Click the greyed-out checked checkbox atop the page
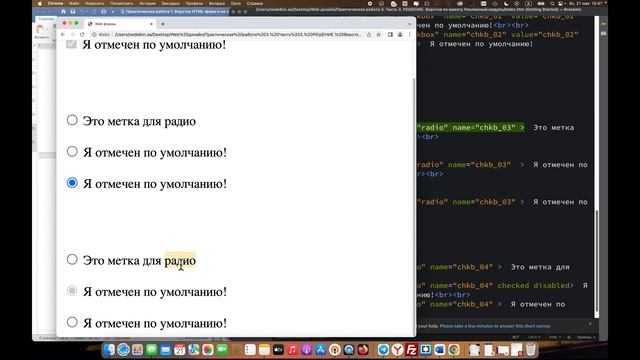The height and width of the screenshot is (360, 640). pyautogui.click(x=71, y=44)
